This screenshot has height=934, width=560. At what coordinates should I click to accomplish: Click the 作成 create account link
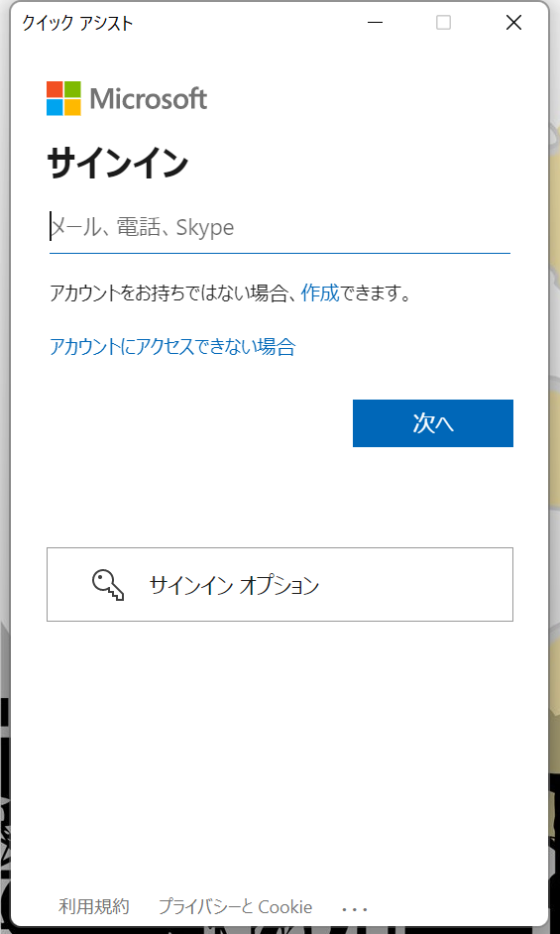320,293
